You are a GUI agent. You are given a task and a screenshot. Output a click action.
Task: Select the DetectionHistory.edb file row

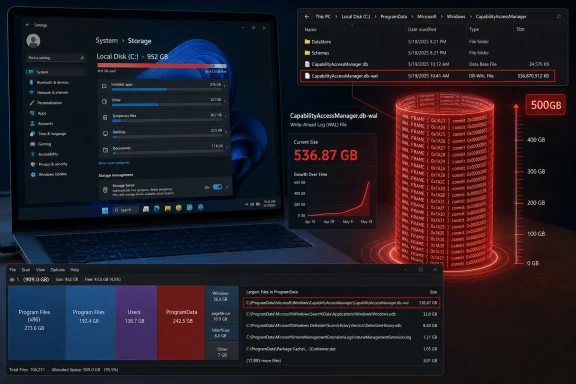click(x=341, y=326)
